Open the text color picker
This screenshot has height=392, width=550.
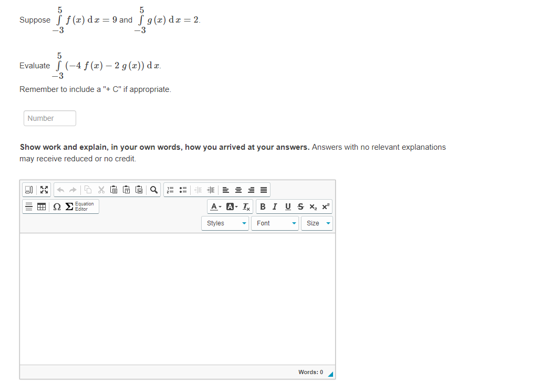click(x=215, y=207)
